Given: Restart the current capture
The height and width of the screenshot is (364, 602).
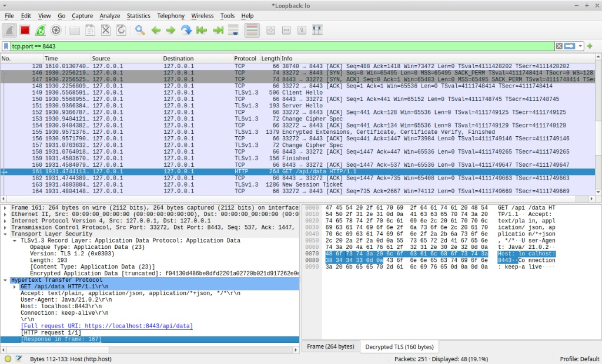Looking at the screenshot, I should point(41,30).
